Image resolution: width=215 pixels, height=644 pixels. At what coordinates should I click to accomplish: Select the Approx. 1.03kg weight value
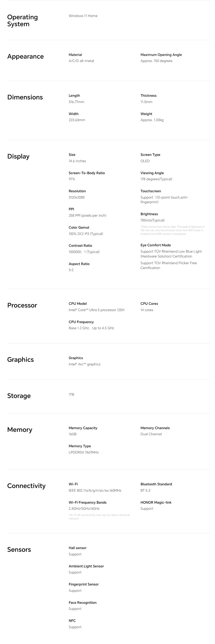point(152,120)
